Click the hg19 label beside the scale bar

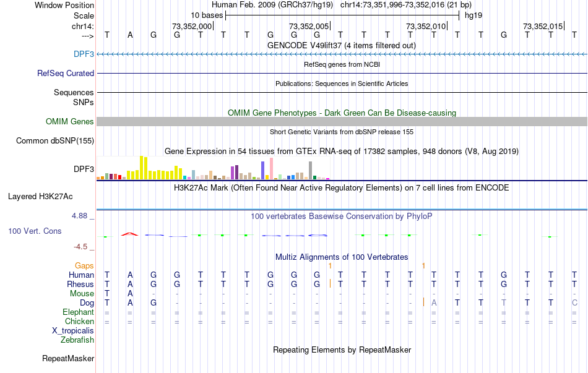473,15
